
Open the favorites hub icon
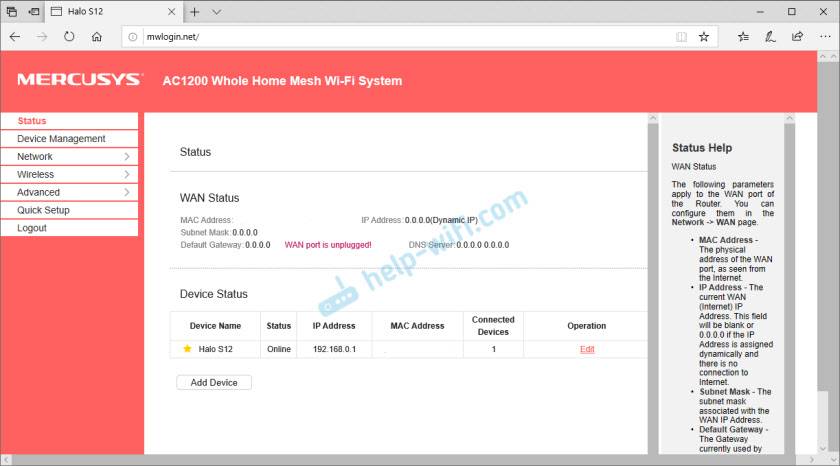(743, 36)
